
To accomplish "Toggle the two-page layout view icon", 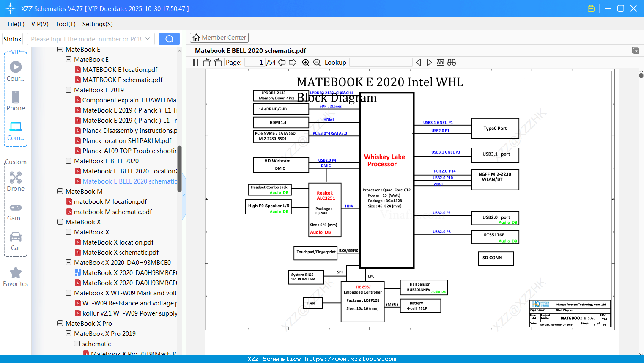I will [194, 63].
